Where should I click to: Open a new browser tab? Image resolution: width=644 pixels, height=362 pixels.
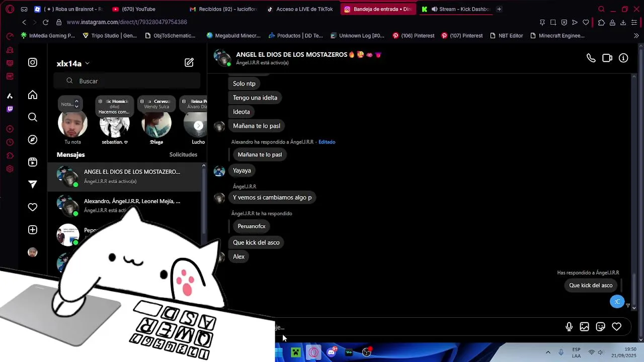coord(499,9)
